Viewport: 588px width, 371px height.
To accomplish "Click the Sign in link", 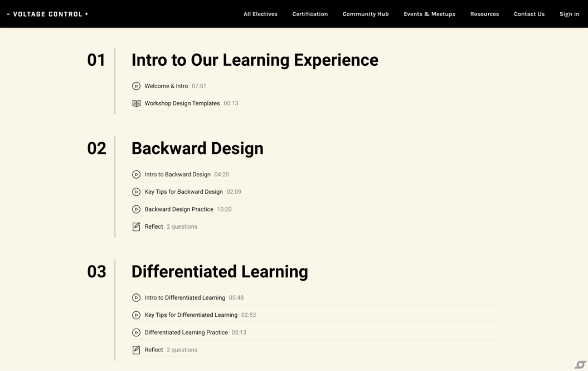I will pyautogui.click(x=569, y=14).
